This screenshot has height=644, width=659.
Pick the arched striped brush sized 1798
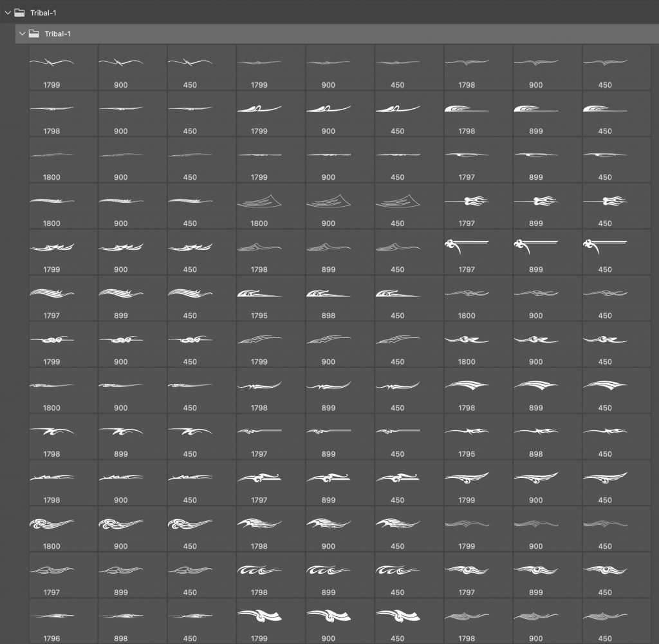pyautogui.click(x=467, y=390)
